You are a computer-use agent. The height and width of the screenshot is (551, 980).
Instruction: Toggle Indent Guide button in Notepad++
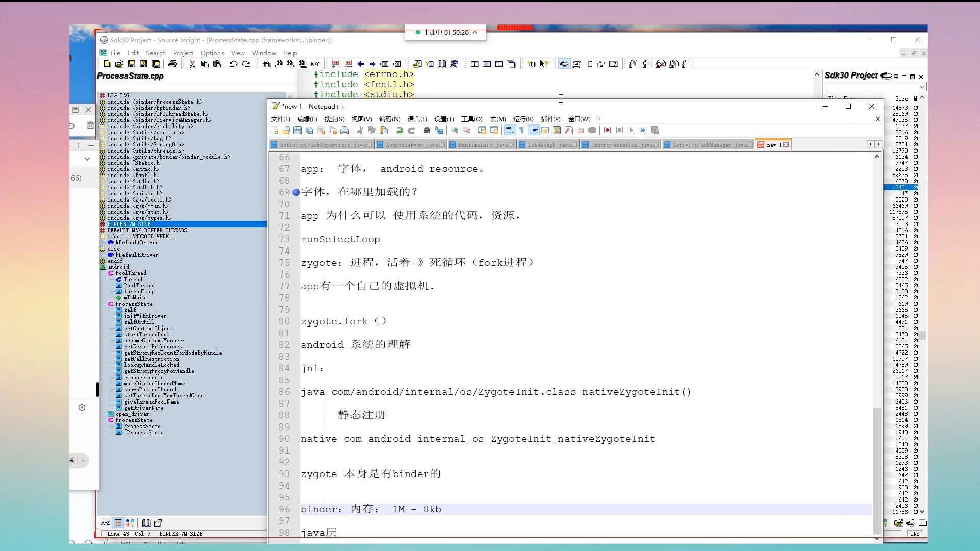(x=533, y=131)
